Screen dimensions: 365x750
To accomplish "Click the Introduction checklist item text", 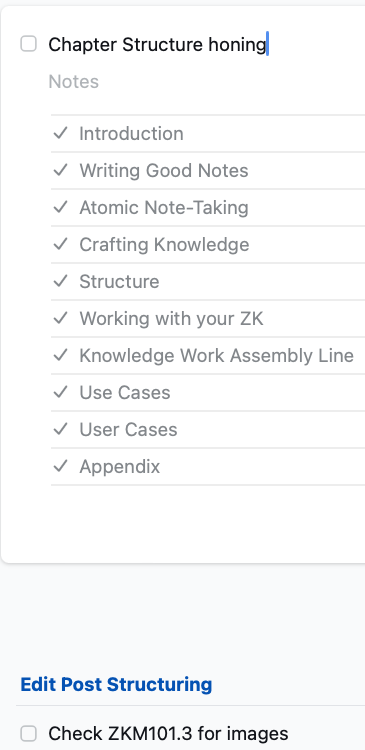I will point(132,133).
